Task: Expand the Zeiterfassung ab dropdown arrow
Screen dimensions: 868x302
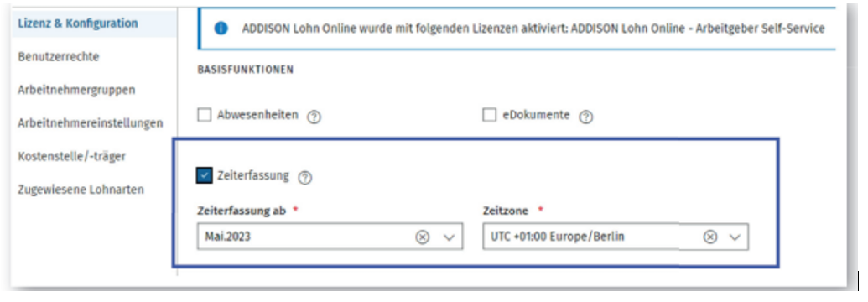Action: pos(449,237)
